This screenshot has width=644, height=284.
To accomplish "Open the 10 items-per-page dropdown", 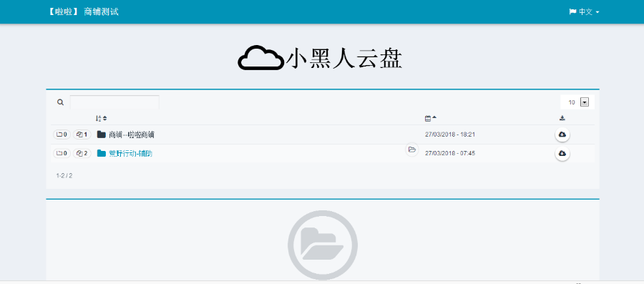I will [577, 102].
